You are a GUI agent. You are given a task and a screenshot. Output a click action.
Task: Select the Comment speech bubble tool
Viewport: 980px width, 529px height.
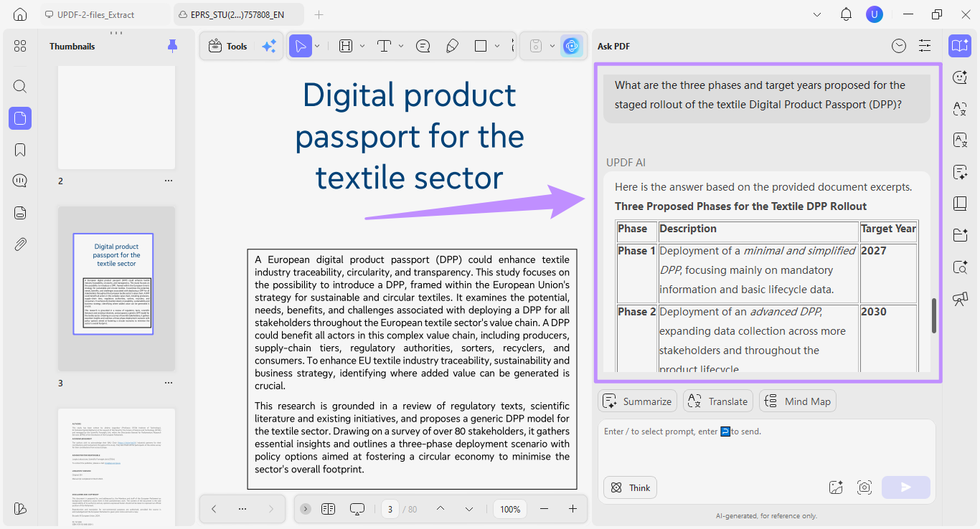(423, 46)
